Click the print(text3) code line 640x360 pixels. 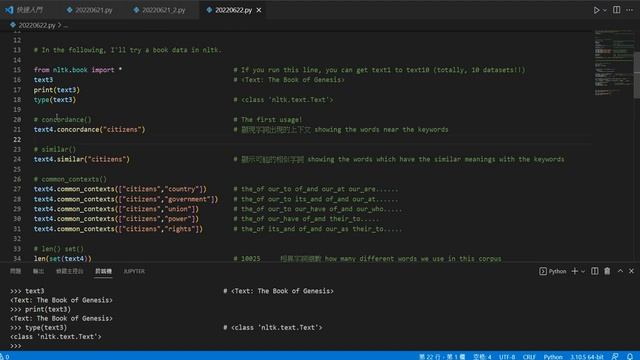pos(56,90)
